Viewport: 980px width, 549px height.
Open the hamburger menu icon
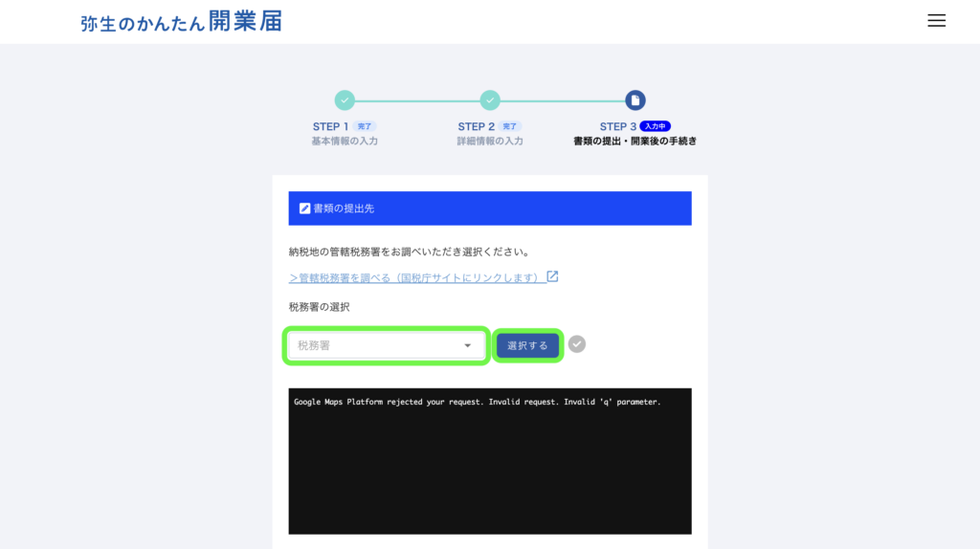pos(936,21)
